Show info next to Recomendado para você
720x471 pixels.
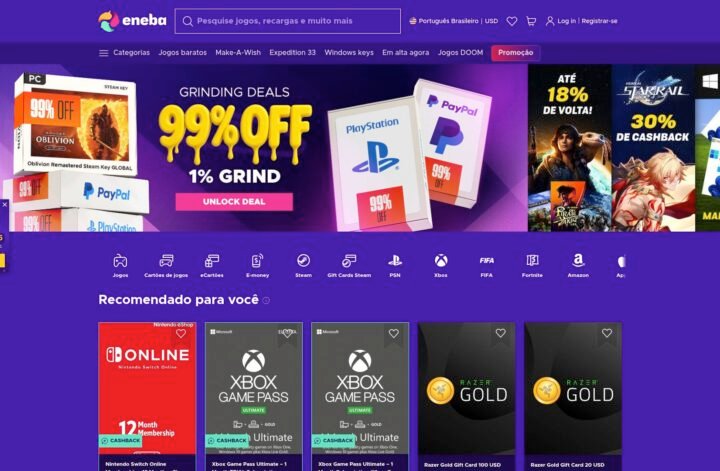point(266,300)
